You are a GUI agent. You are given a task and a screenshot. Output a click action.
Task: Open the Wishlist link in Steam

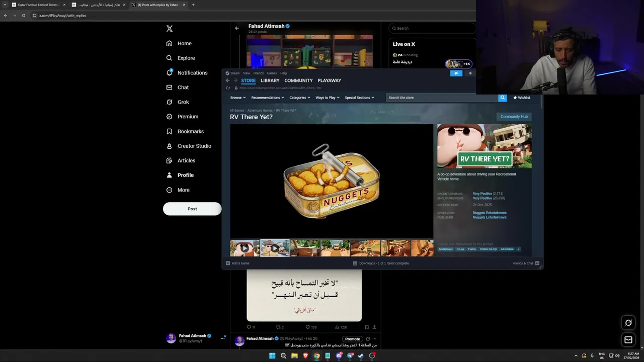pyautogui.click(x=521, y=98)
